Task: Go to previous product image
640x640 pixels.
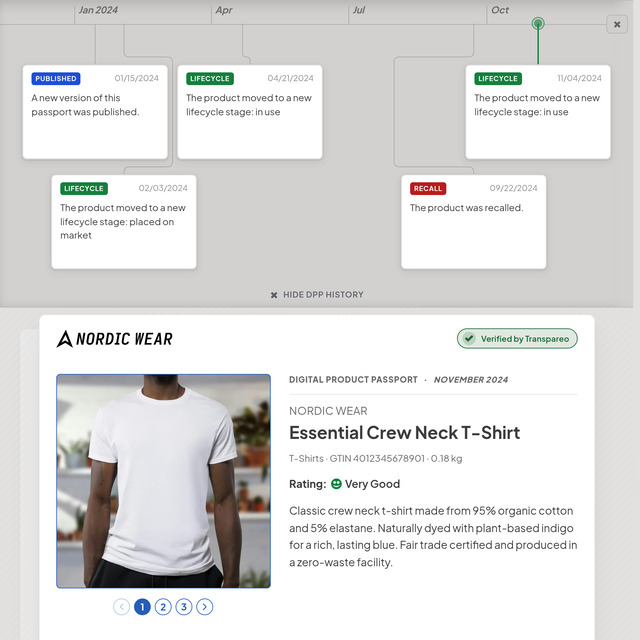Action: 122,607
